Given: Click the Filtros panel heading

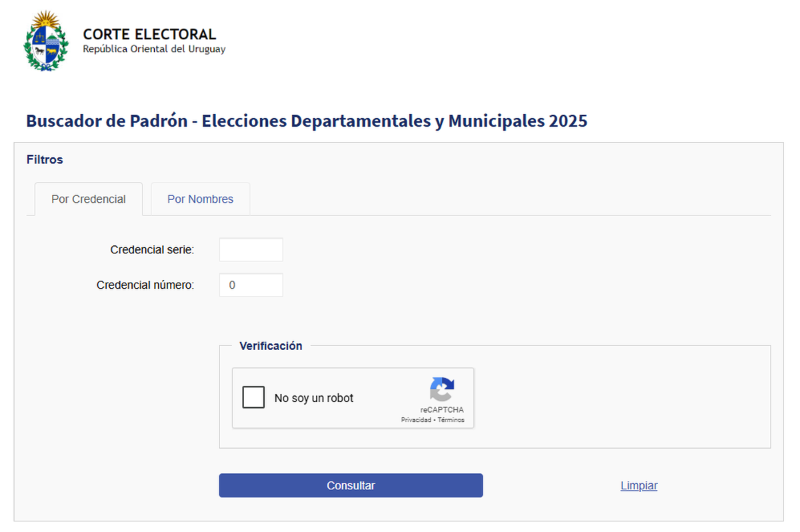Looking at the screenshot, I should tap(45, 159).
